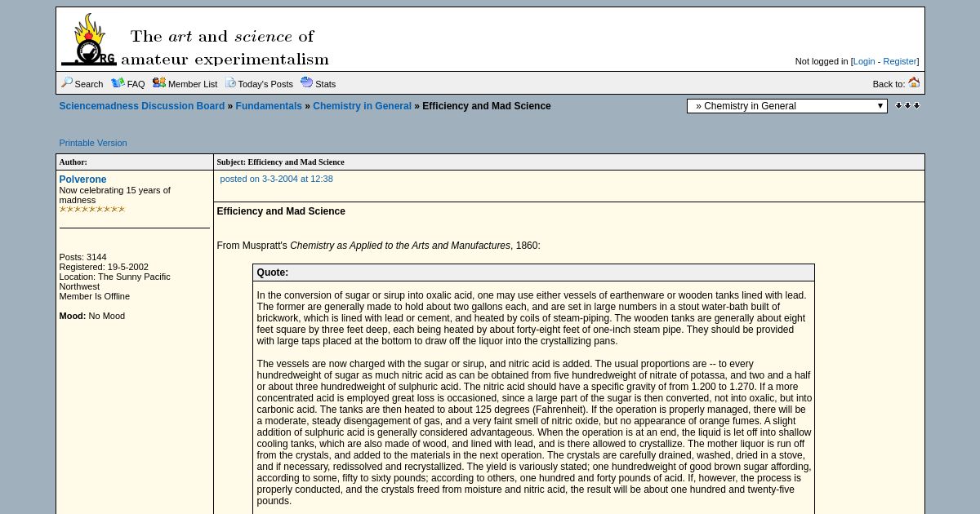Click the 'Now celebrating 15 years of madness' text
This screenshot has height=514, width=980.
pos(114,195)
